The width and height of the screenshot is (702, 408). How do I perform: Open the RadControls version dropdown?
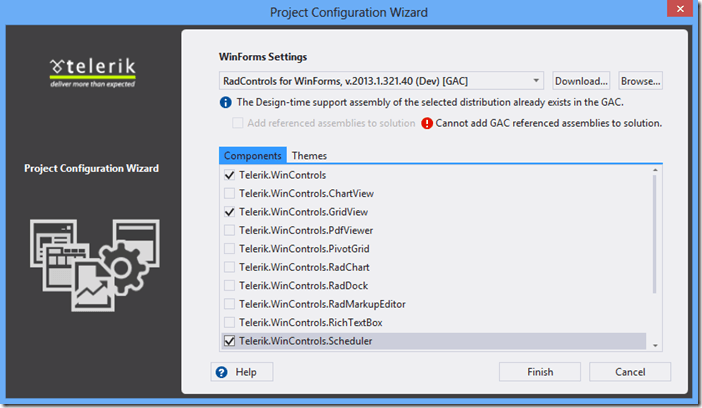pos(381,81)
